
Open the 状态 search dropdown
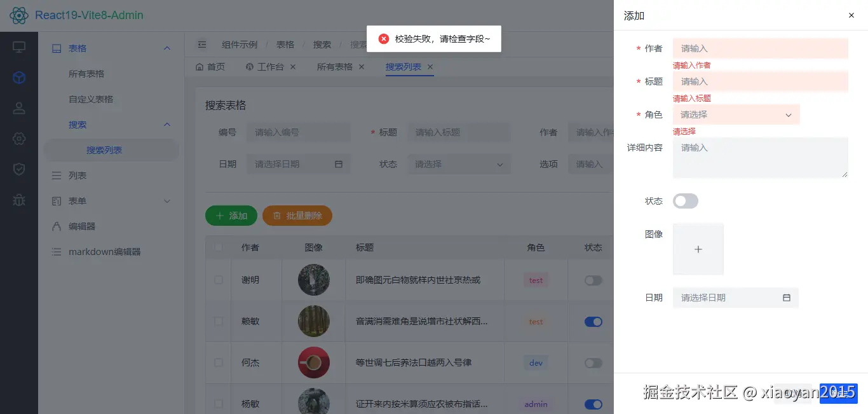[459, 164]
